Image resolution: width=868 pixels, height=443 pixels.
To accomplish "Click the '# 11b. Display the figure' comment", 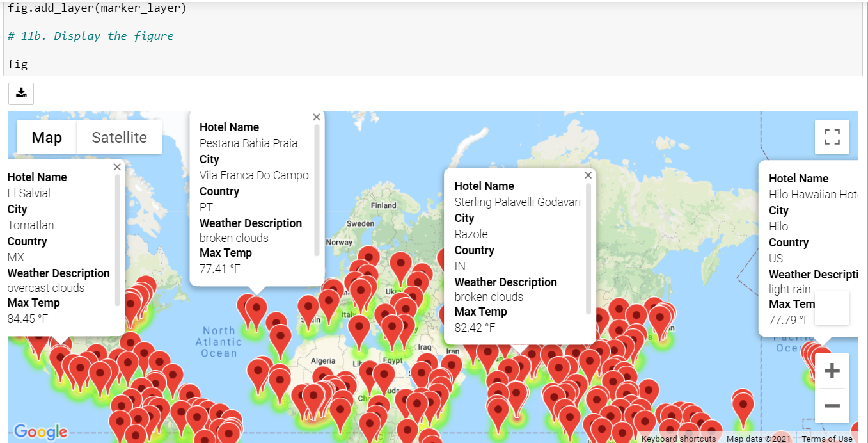I will [90, 36].
